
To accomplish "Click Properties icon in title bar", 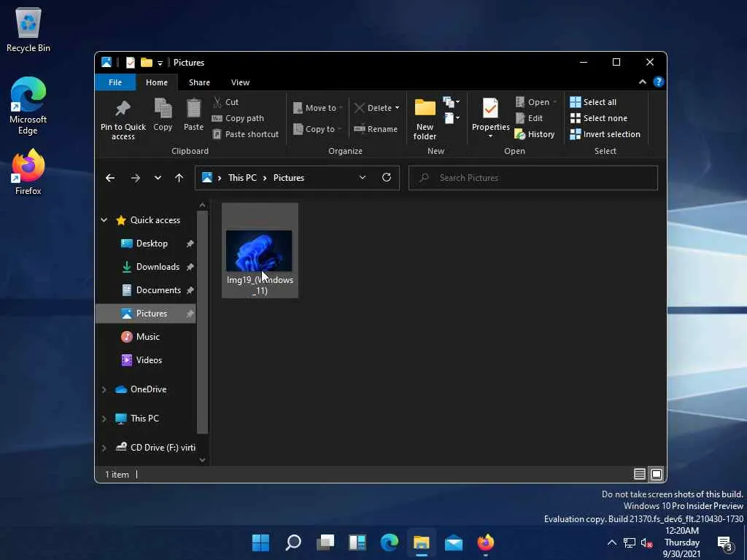I will click(130, 63).
